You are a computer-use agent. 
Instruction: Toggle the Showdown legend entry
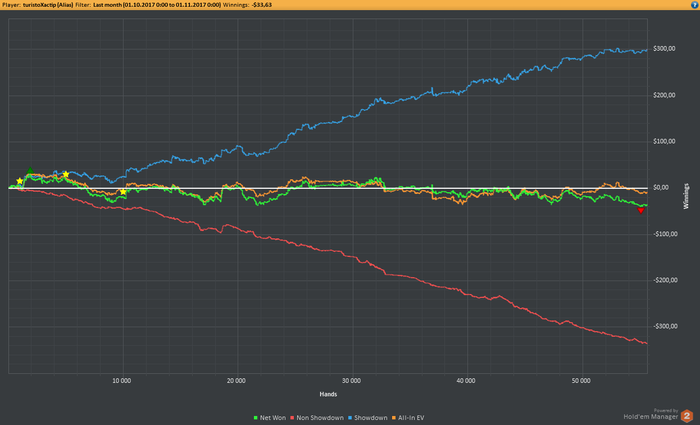click(367, 418)
